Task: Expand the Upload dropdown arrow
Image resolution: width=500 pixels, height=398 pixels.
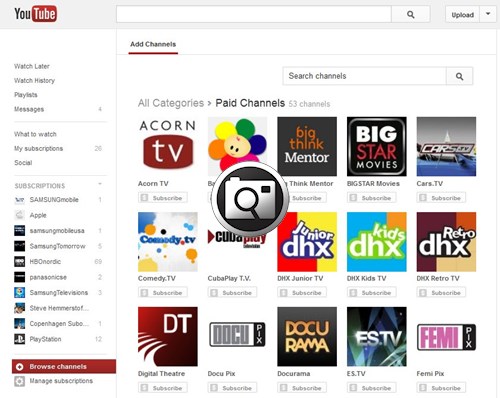Action: 488,14
